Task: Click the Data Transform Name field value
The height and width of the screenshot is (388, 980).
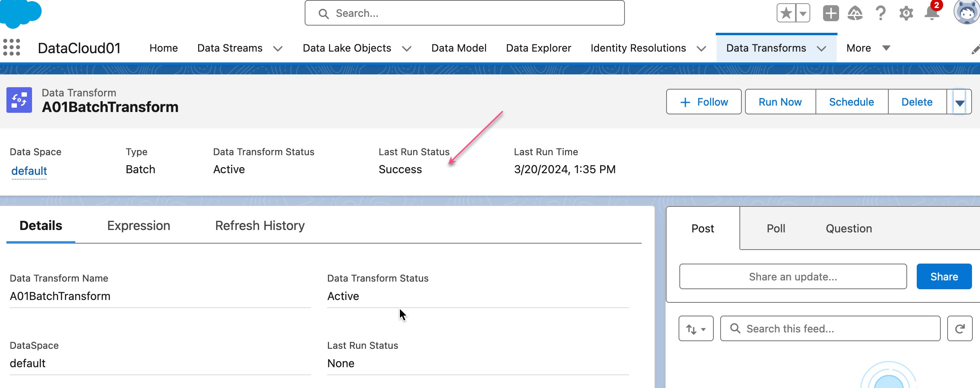Action: click(60, 296)
